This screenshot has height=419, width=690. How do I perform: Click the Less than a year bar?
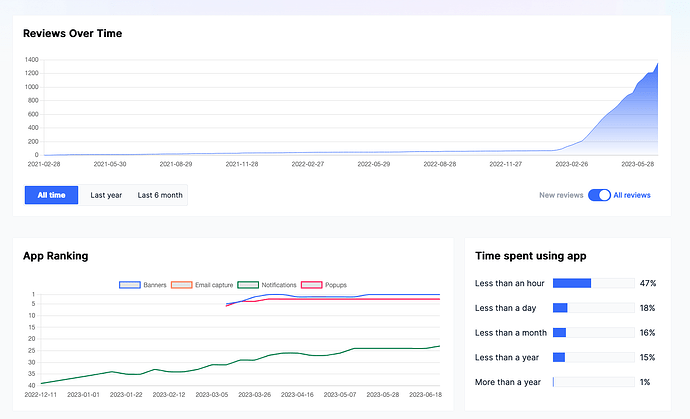(x=593, y=357)
